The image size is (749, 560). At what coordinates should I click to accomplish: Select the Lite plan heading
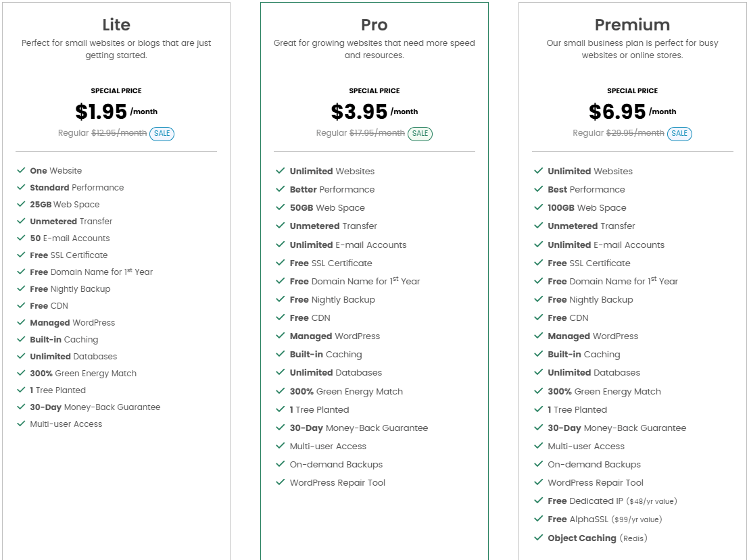point(116,25)
